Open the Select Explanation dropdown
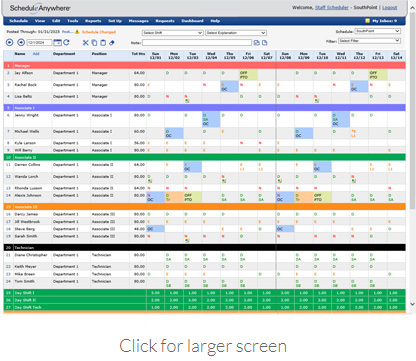 point(236,33)
